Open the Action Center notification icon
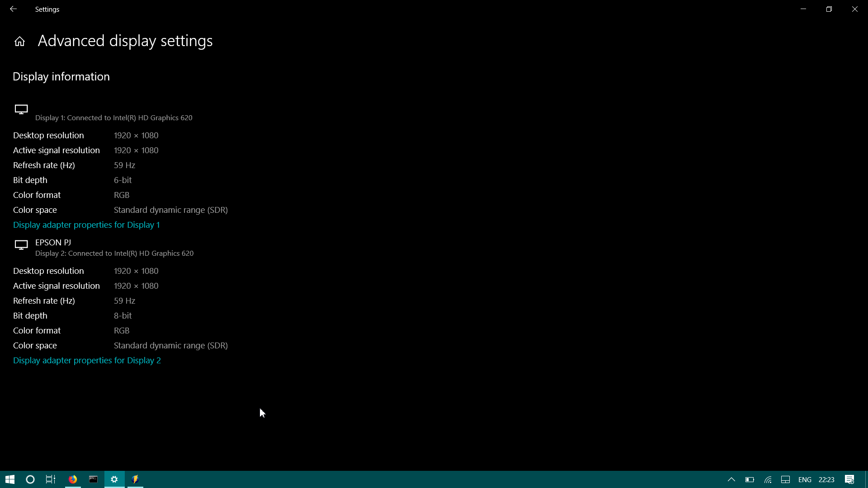This screenshot has height=488, width=868. 849,480
